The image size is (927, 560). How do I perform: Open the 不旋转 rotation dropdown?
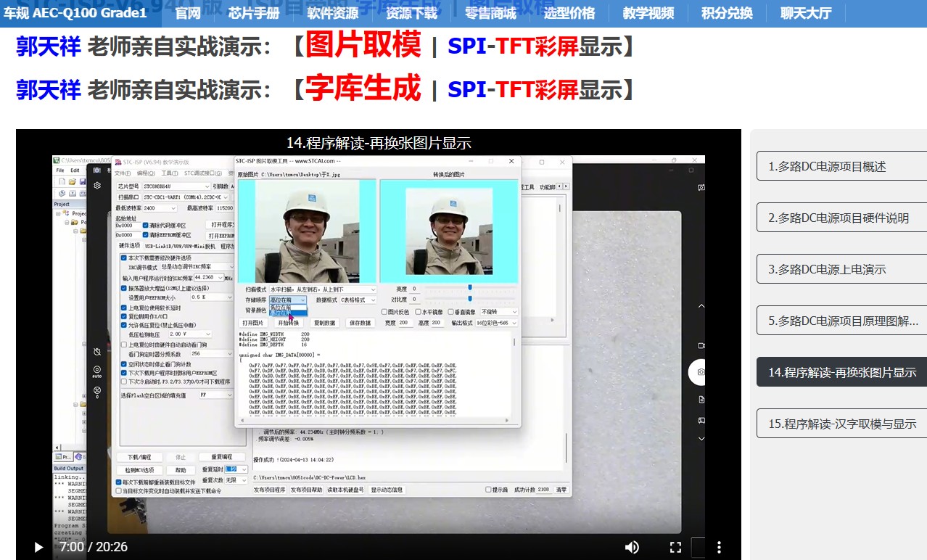pyautogui.click(x=499, y=312)
